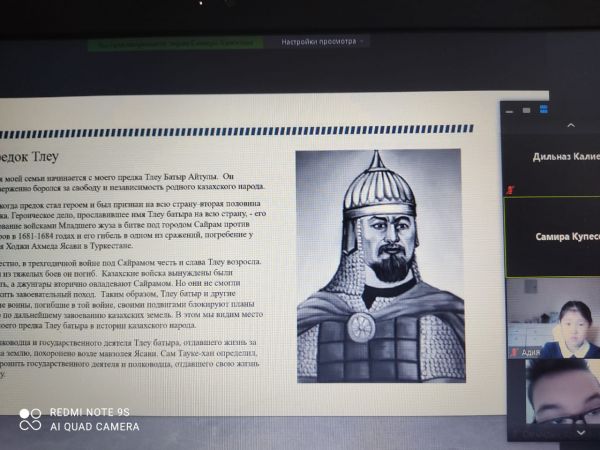
Task: Click the bottom participant video with glasses
Action: click(556, 397)
